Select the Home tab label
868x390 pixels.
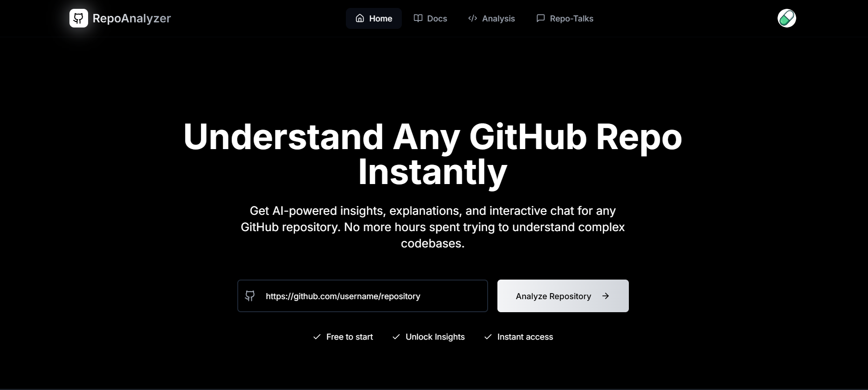[380, 19]
